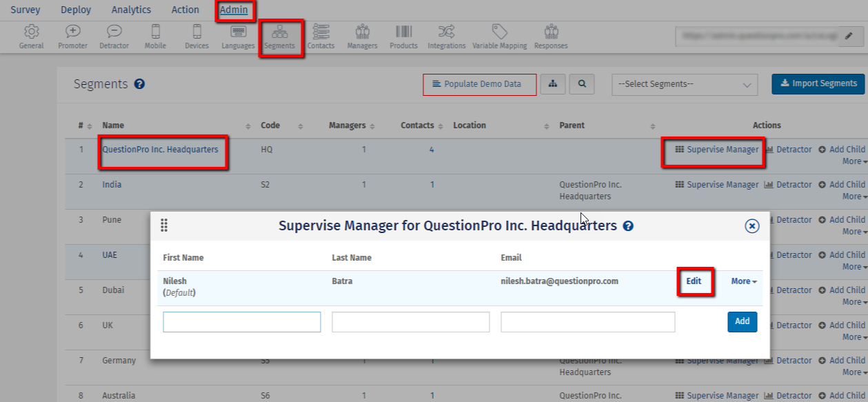Expand More menu for Nilesh Batra
This screenshot has height=402, width=868.
(744, 281)
